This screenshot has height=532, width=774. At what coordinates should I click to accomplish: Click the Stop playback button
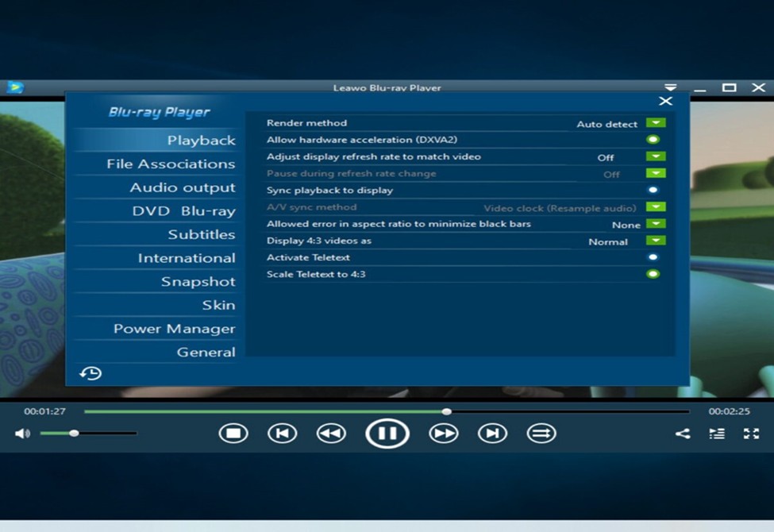(233, 434)
